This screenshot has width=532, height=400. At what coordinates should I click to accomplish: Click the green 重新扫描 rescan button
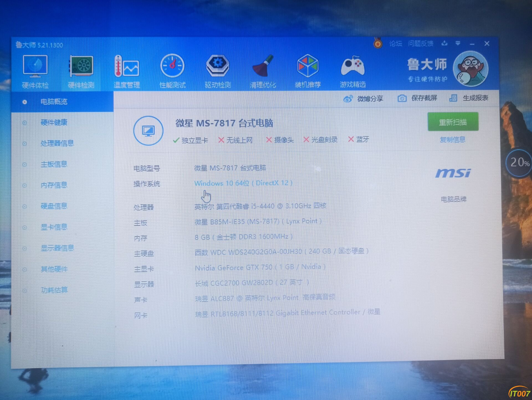(x=453, y=122)
